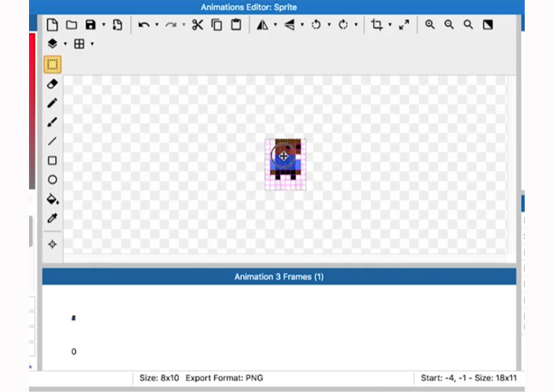
Task: Select the rectangular selection tool
Action: coord(53,64)
